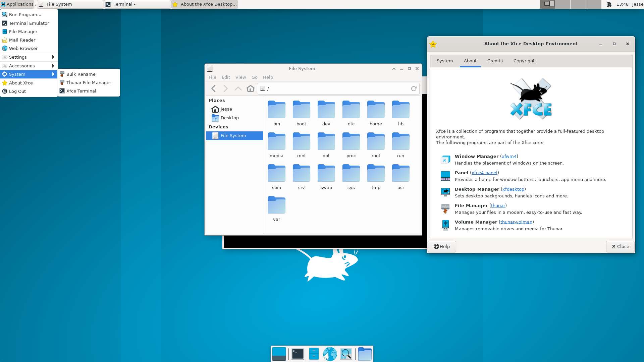Select File System under Devices
The height and width of the screenshot is (362, 644).
[234, 135]
